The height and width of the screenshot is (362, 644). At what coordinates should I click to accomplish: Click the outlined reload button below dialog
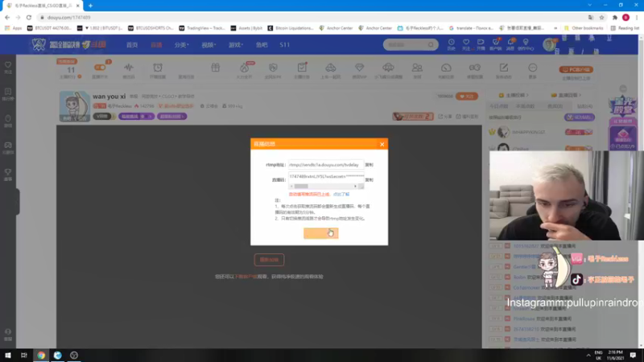(269, 260)
